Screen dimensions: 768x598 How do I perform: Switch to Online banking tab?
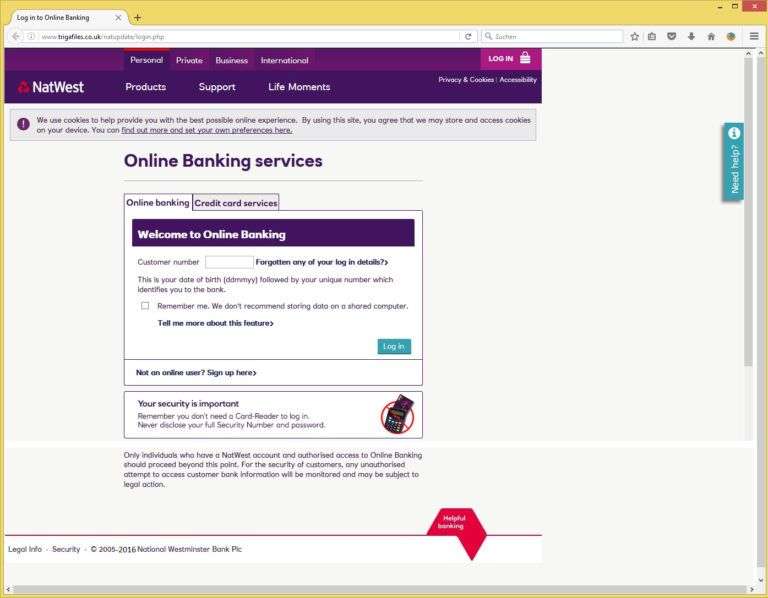[158, 202]
